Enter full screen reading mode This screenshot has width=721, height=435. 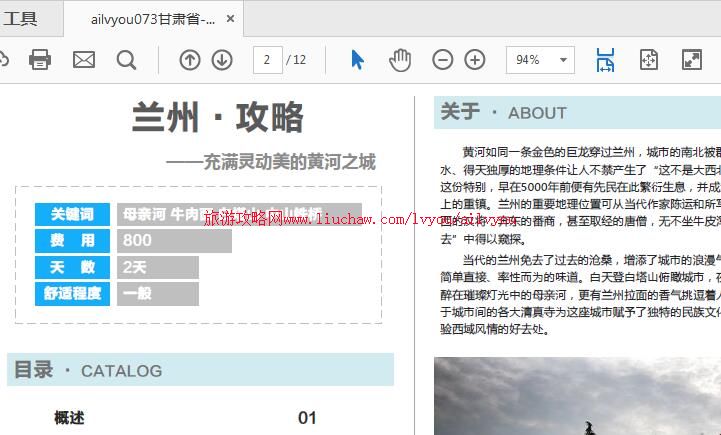click(x=692, y=60)
